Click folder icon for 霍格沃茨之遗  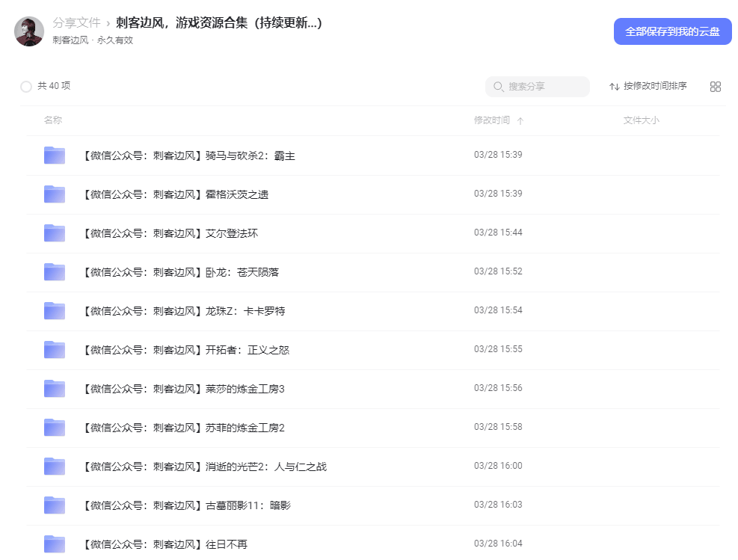pos(55,194)
